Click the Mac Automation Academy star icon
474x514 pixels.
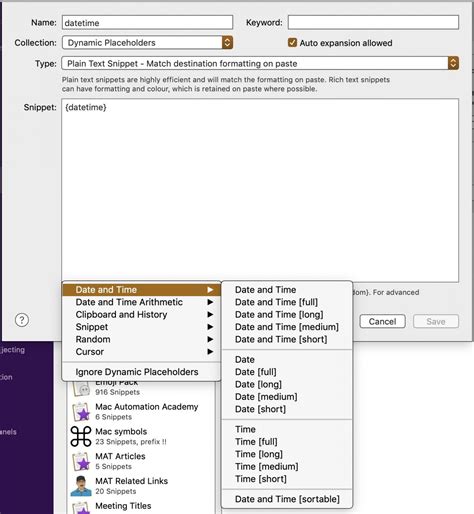(x=81, y=412)
